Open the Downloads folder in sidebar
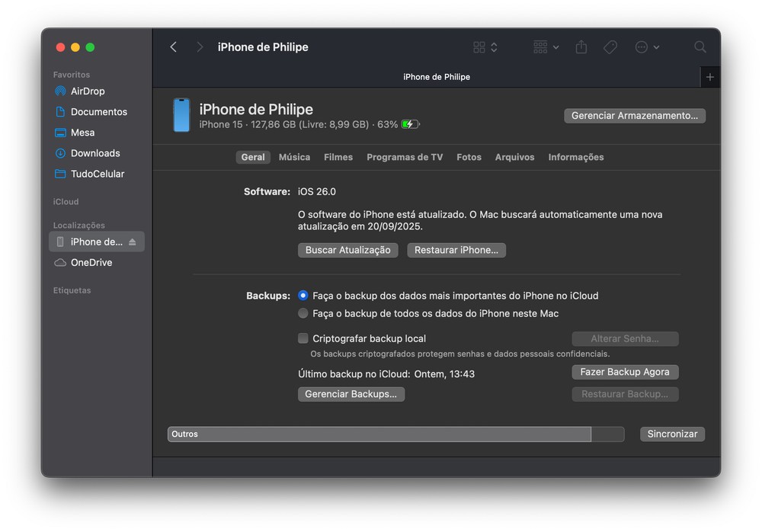The height and width of the screenshot is (532, 762). point(95,153)
